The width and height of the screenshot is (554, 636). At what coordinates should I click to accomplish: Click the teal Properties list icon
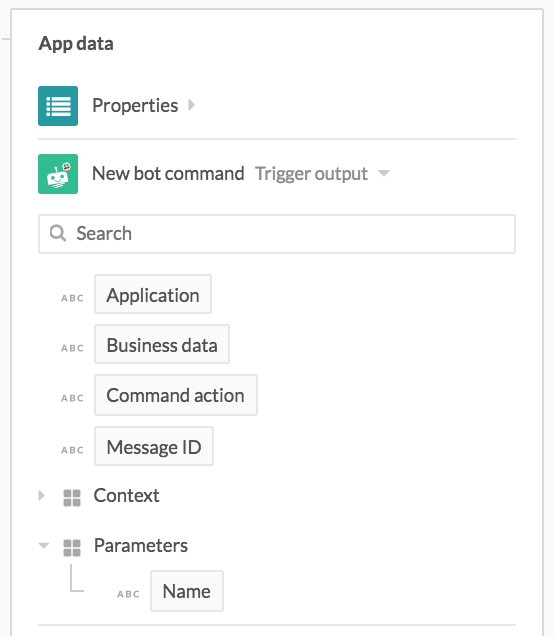click(58, 106)
